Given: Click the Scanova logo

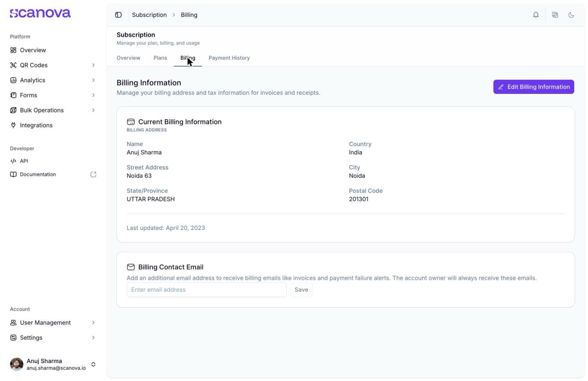Looking at the screenshot, I should (x=40, y=13).
